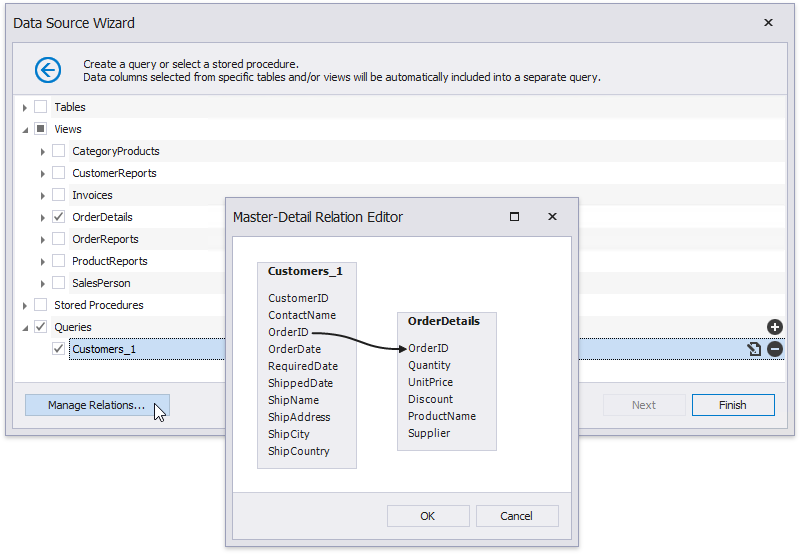Screen dimensions: 800x554
Task: Expand the Stored Procedures node
Action: tap(25, 305)
